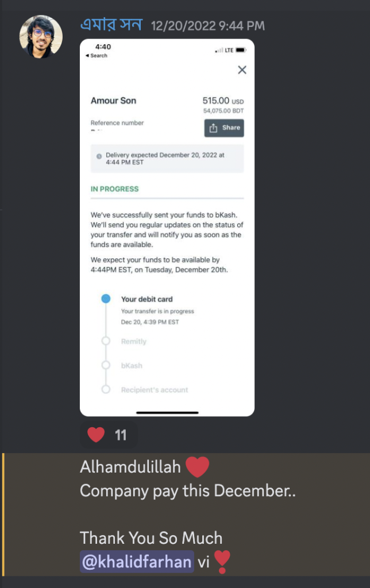This screenshot has height=588, width=370.
Task: Click the share upload icon
Action: pyautogui.click(x=213, y=128)
